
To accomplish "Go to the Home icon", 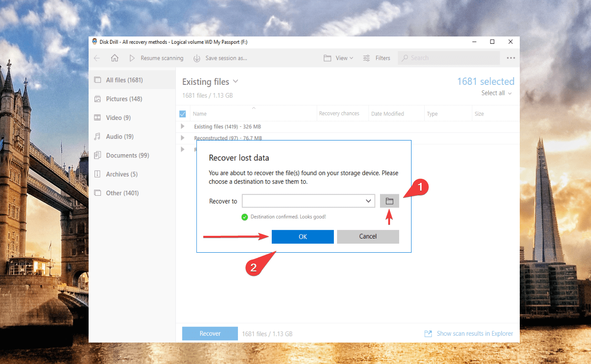I will 115,58.
